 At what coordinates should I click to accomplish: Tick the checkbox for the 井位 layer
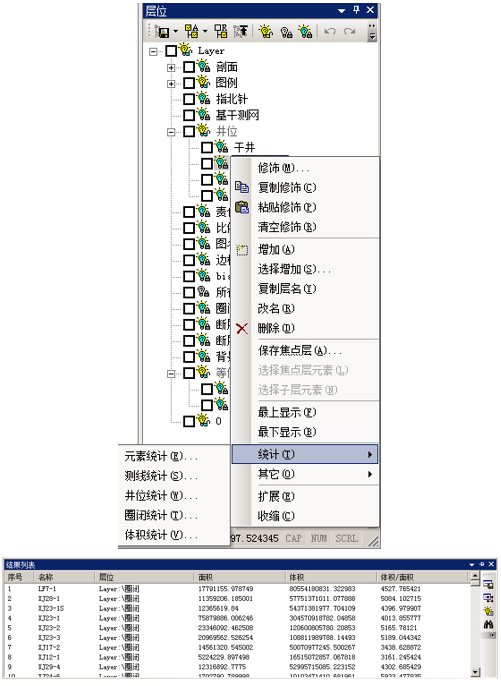pos(189,131)
